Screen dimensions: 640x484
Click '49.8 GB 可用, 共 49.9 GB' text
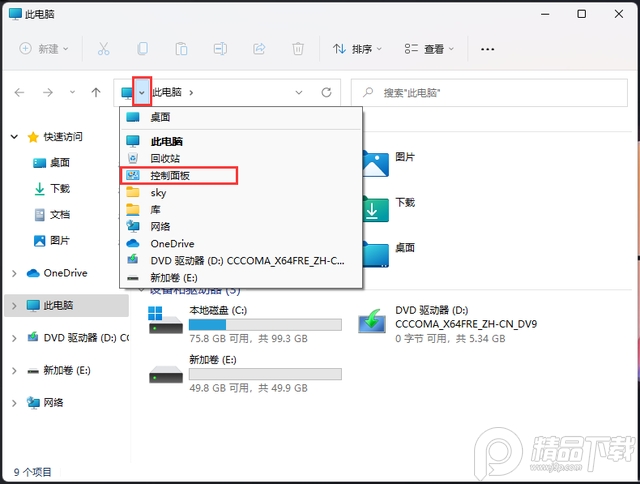[249, 388]
